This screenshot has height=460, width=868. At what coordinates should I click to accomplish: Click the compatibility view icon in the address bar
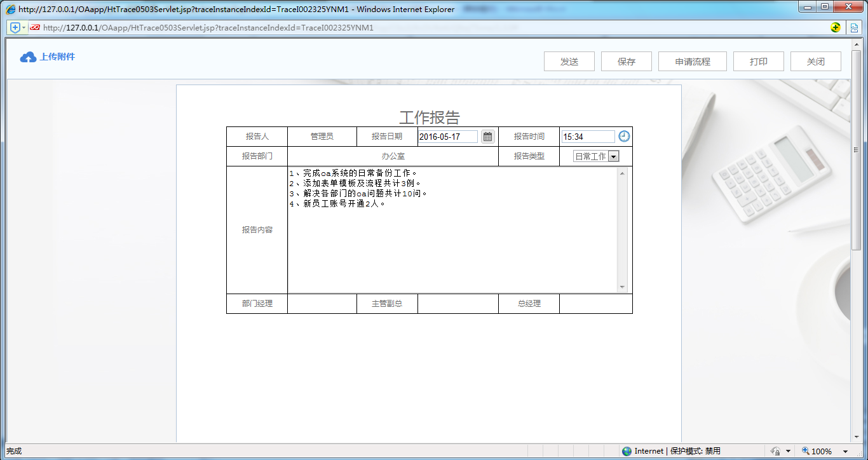click(855, 27)
